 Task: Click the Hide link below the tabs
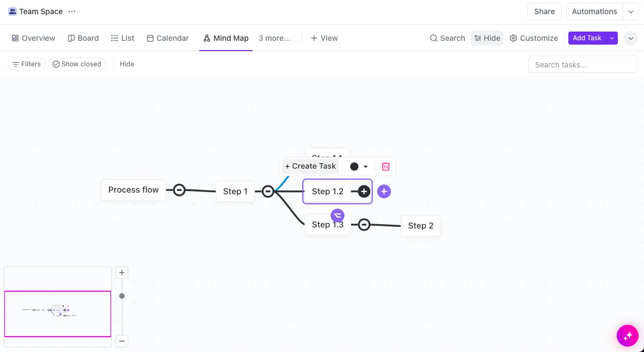coord(127,64)
